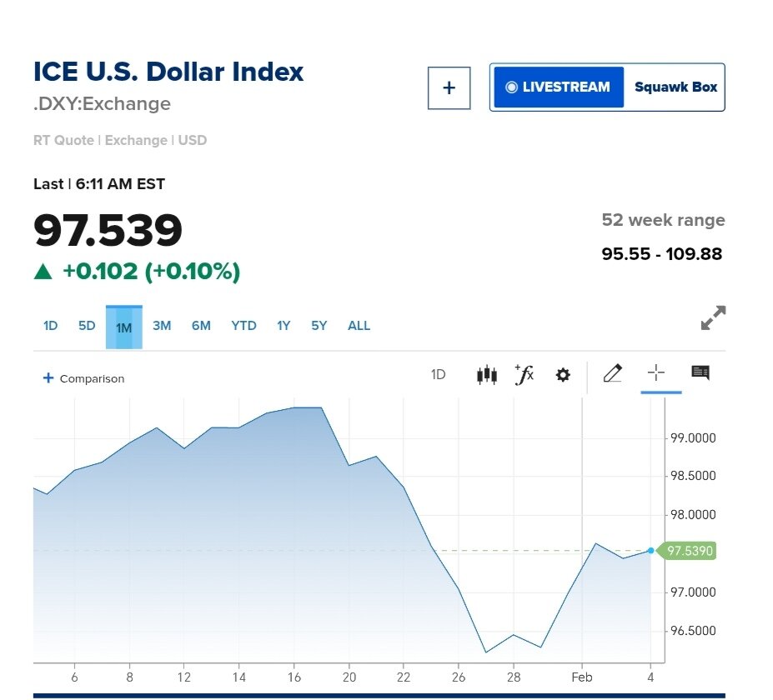Click the plus icon beside Comparison

(x=48, y=378)
